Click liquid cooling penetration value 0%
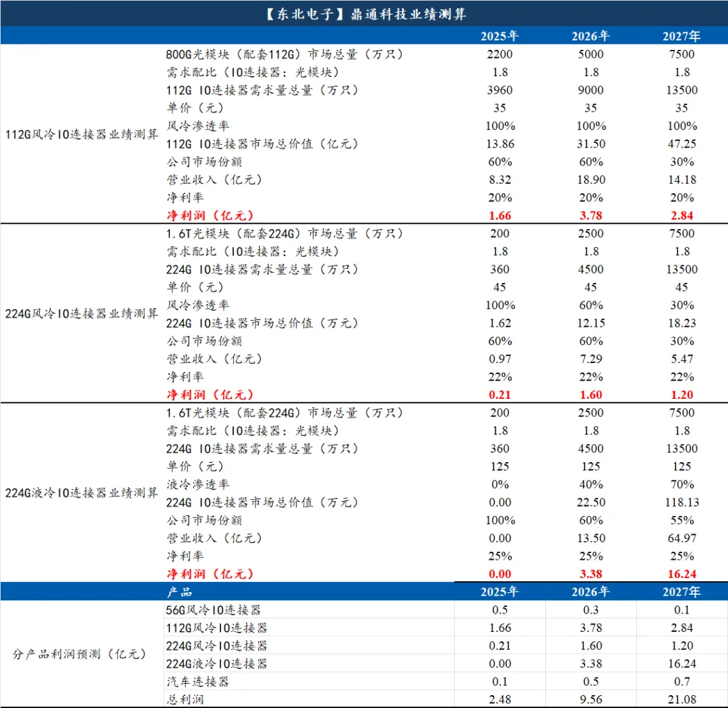The width and height of the screenshot is (728, 708). pos(499,484)
